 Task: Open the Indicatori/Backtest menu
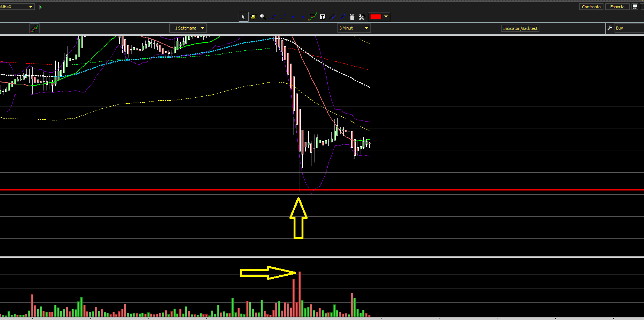pos(520,28)
